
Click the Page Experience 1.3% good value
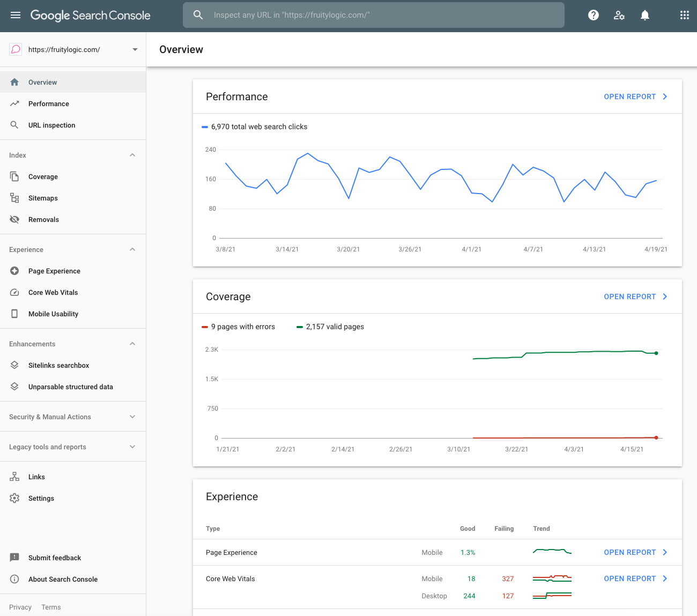[468, 552]
